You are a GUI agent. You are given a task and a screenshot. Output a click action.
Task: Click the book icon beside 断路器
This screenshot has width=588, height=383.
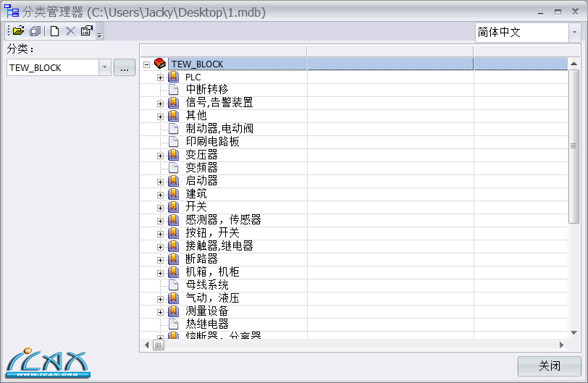point(173,259)
